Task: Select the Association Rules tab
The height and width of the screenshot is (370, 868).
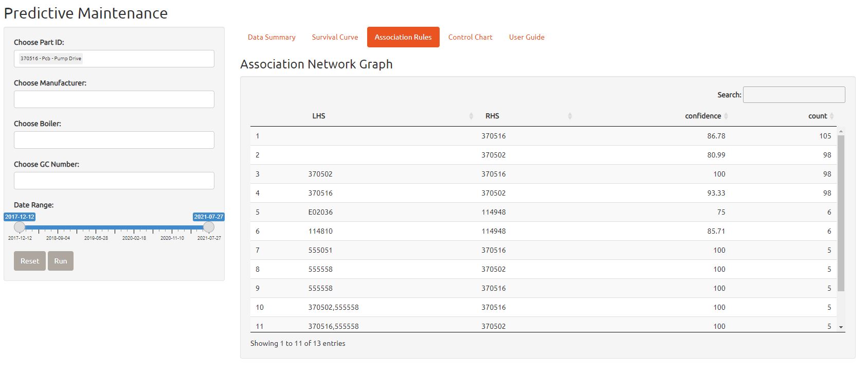Action: tap(403, 37)
